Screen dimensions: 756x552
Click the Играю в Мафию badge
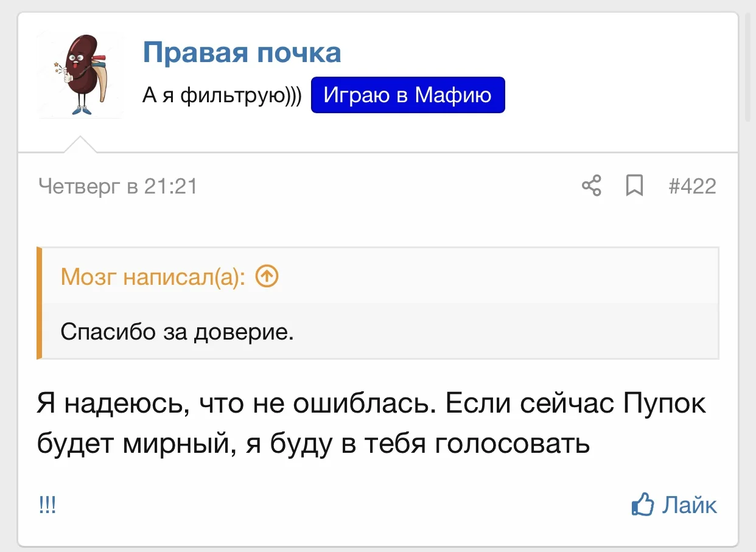click(408, 95)
